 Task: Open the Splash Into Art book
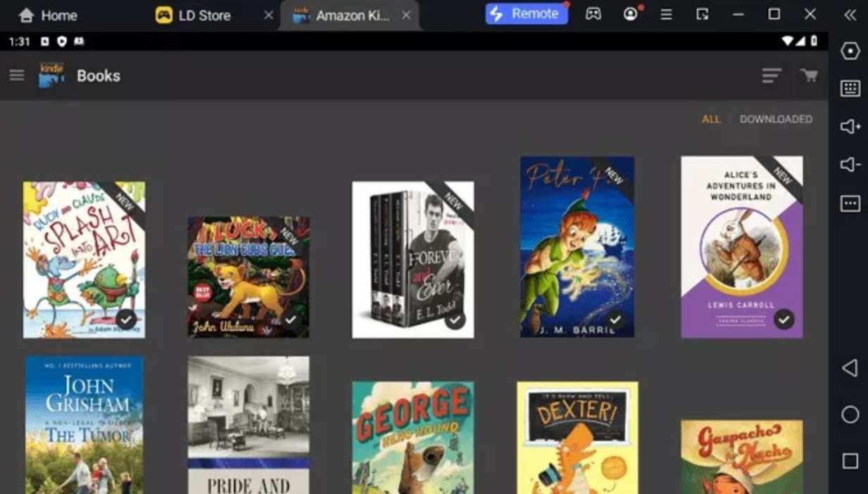click(x=84, y=260)
